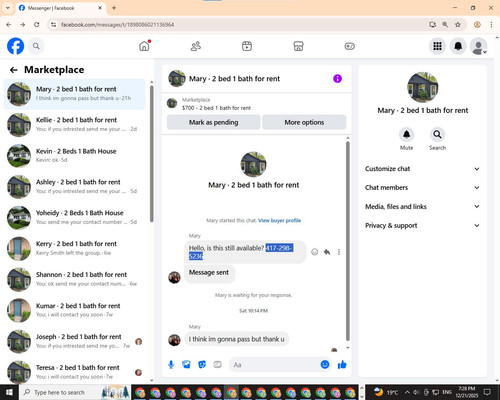The image size is (500, 400).
Task: Mute this chat with the bell icon
Action: tap(406, 135)
